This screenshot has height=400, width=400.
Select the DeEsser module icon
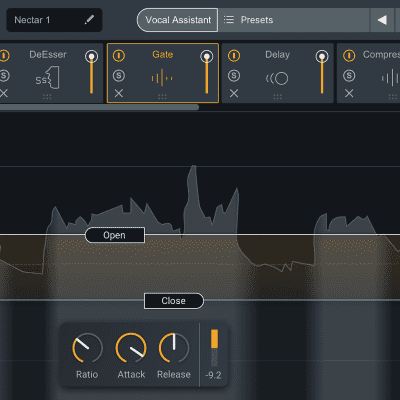[x=48, y=78]
